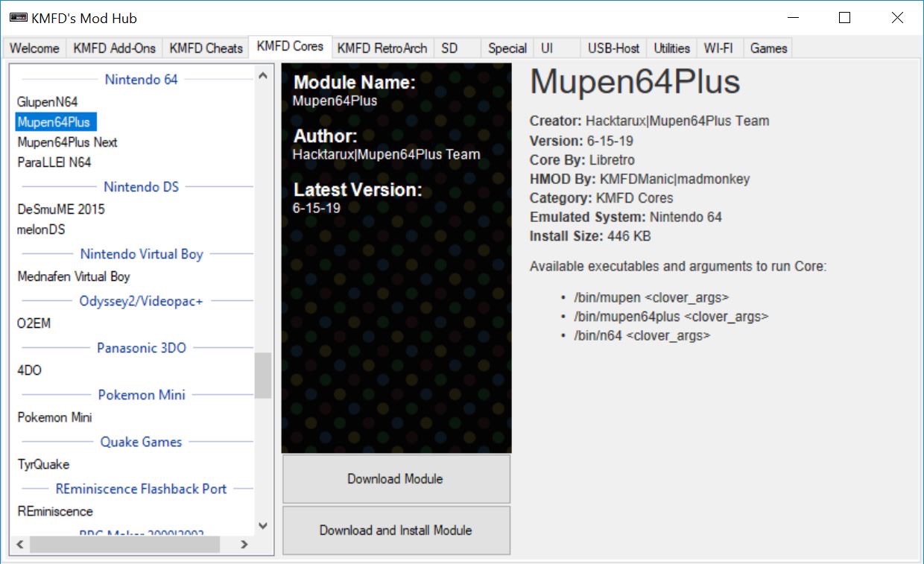Select DeSmuME 2015 core
Viewport: 924px width, 564px height.
[x=61, y=209]
